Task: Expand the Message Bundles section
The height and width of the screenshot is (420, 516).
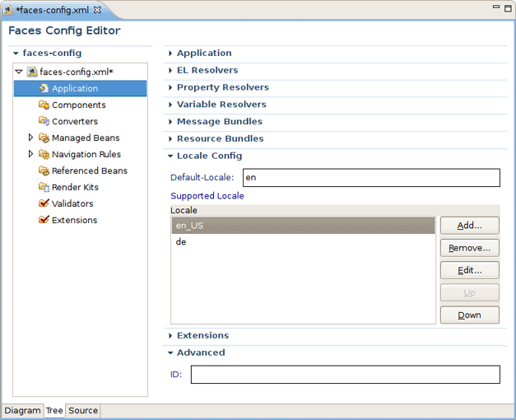Action: (170, 122)
